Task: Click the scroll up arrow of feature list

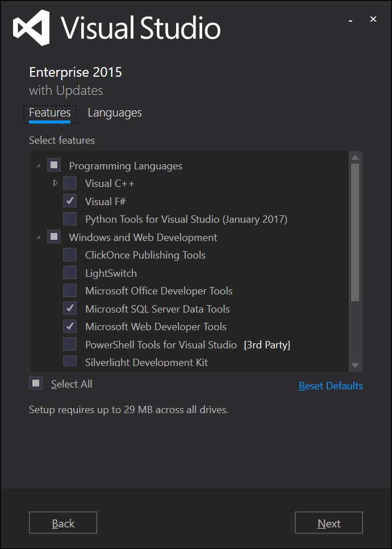Action: coord(355,157)
